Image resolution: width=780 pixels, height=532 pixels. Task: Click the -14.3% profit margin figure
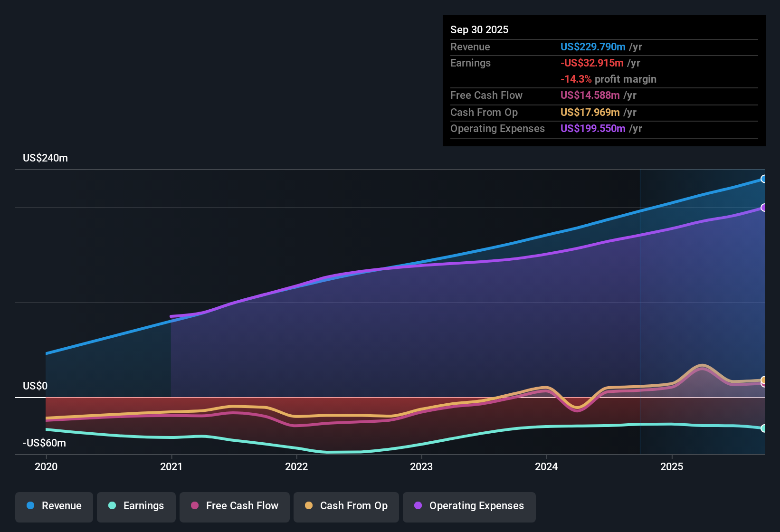point(576,79)
